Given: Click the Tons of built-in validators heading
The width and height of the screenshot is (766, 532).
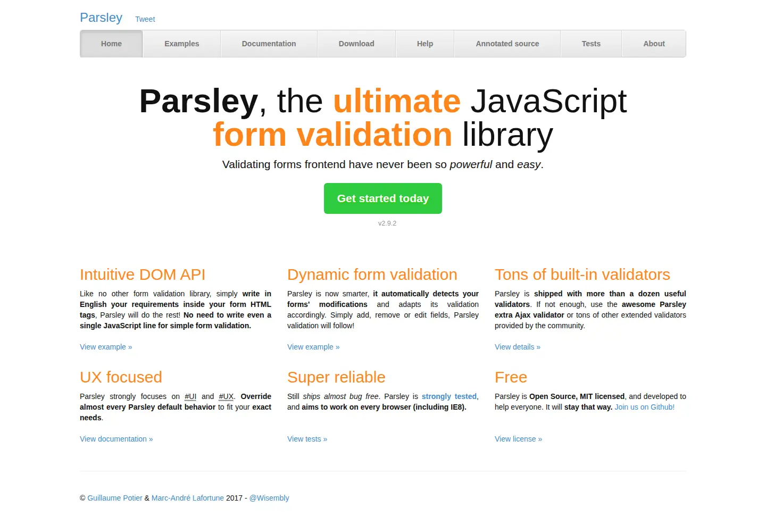Looking at the screenshot, I should 582,275.
